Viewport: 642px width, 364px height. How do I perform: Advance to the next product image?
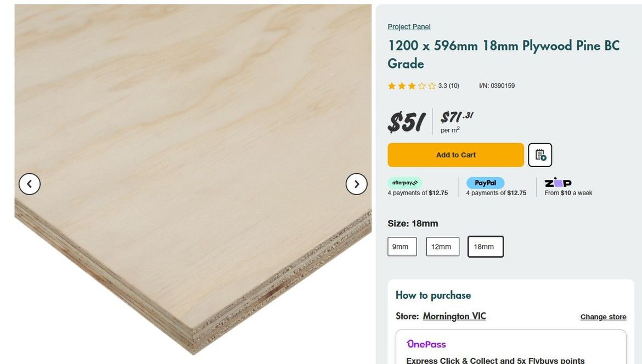[356, 184]
